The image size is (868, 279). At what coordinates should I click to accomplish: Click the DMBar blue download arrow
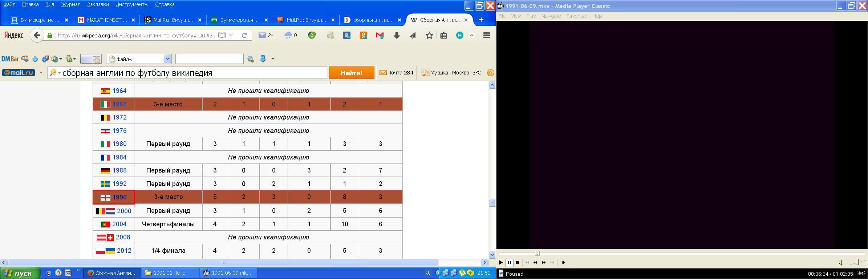(x=263, y=59)
